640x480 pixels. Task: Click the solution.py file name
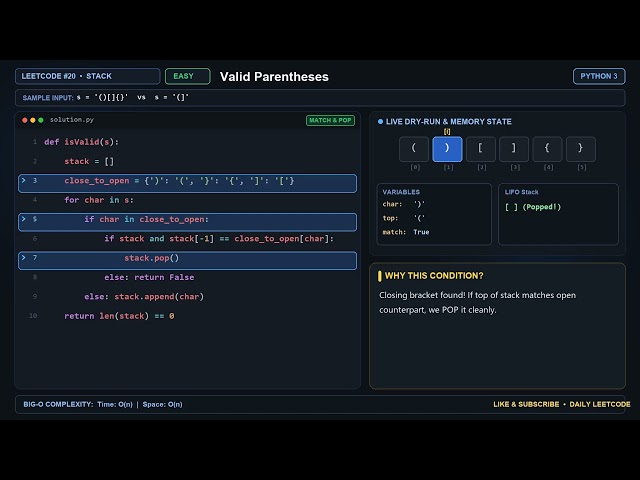point(72,120)
